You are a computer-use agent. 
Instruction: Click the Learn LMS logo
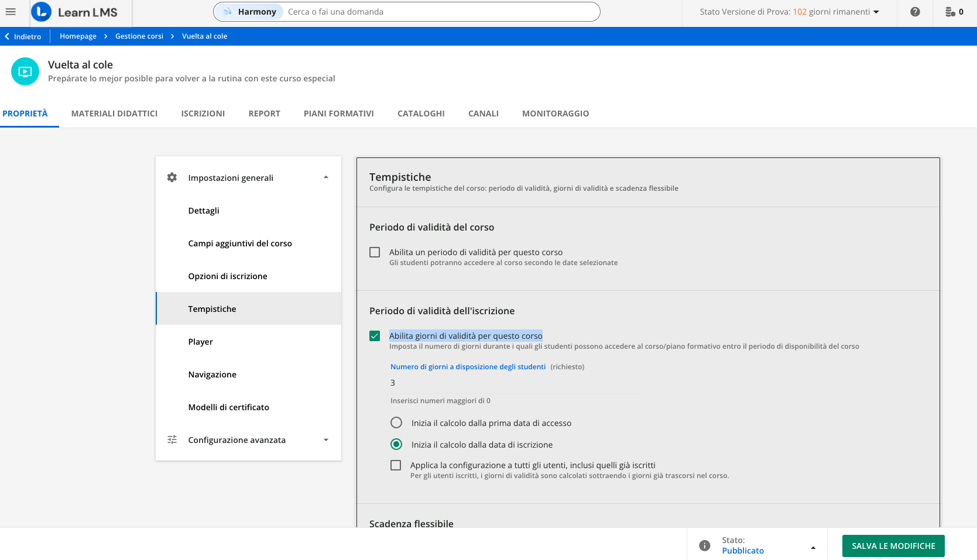click(74, 12)
